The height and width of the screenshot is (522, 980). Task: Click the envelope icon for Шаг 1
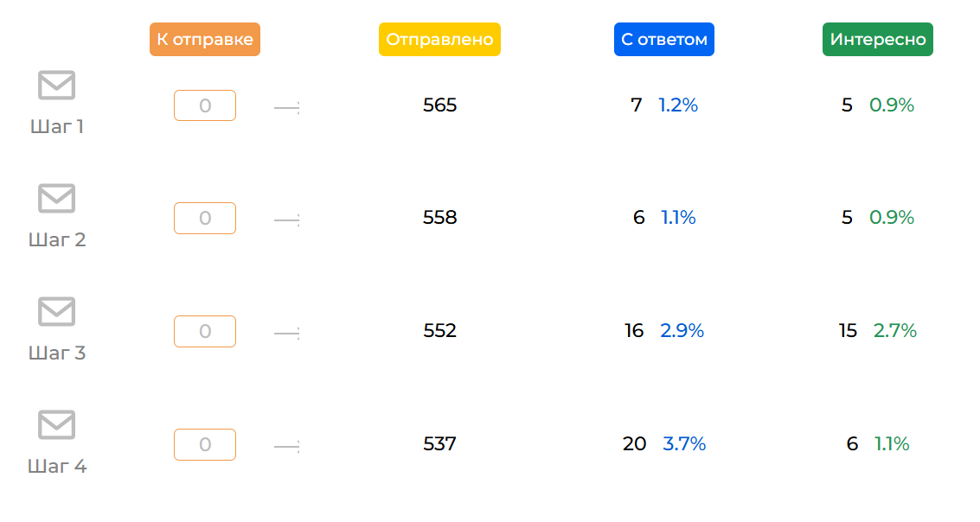[56, 86]
